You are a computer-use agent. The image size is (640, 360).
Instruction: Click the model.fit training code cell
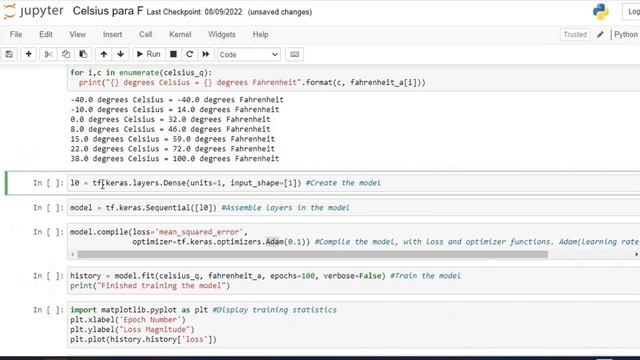353,281
